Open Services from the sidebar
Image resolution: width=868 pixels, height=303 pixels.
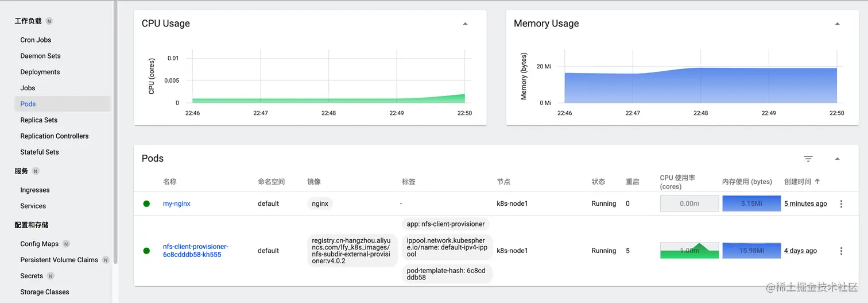tap(33, 206)
